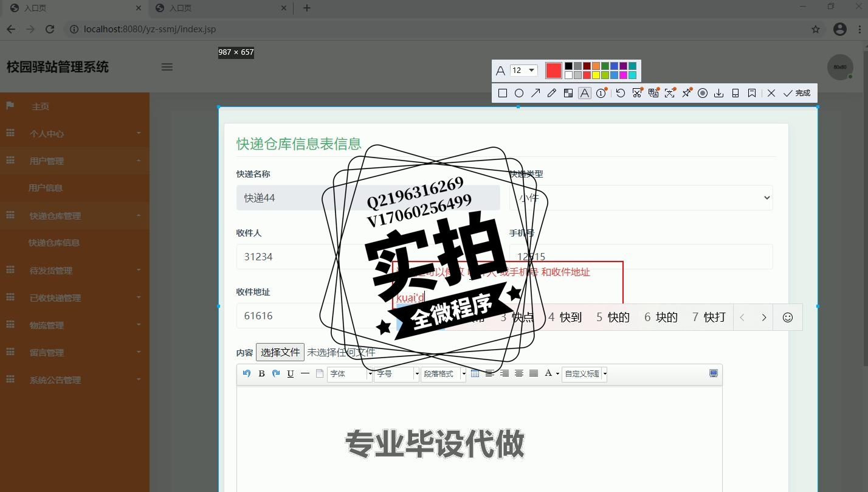The image size is (868, 492).
Task: Open the 快递类型 dropdown
Action: 641,198
